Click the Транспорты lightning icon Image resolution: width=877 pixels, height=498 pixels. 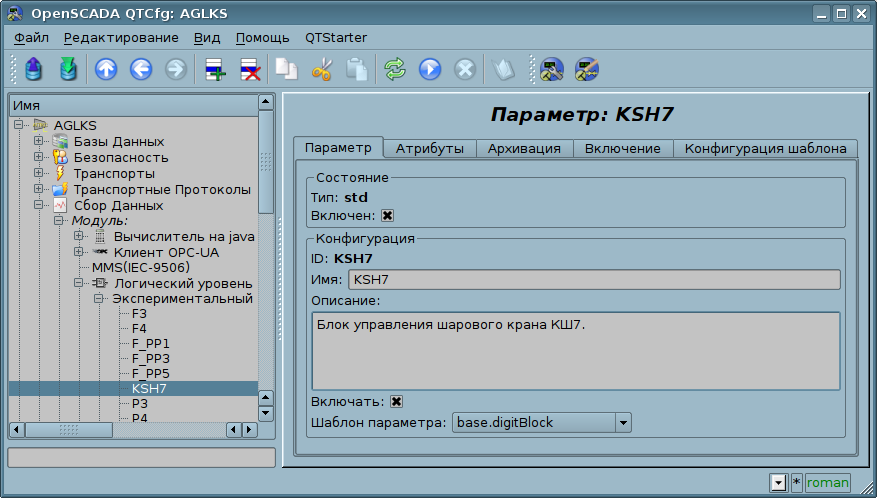point(60,173)
